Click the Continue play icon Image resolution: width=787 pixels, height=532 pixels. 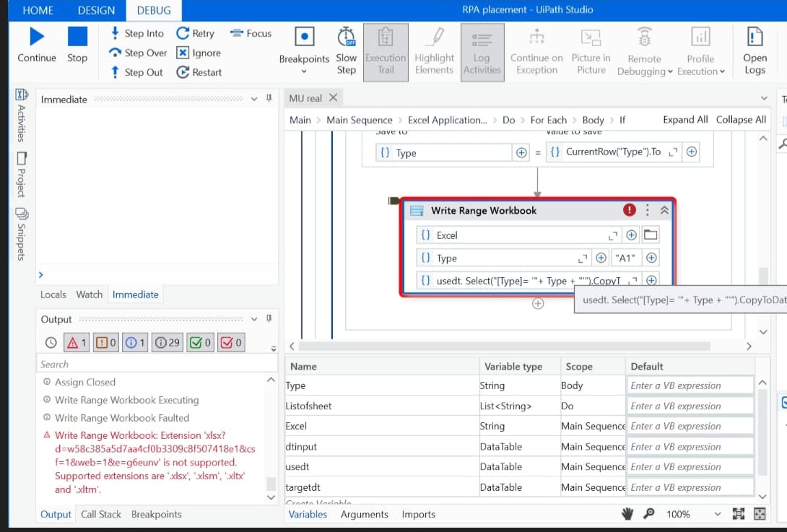pos(37,36)
